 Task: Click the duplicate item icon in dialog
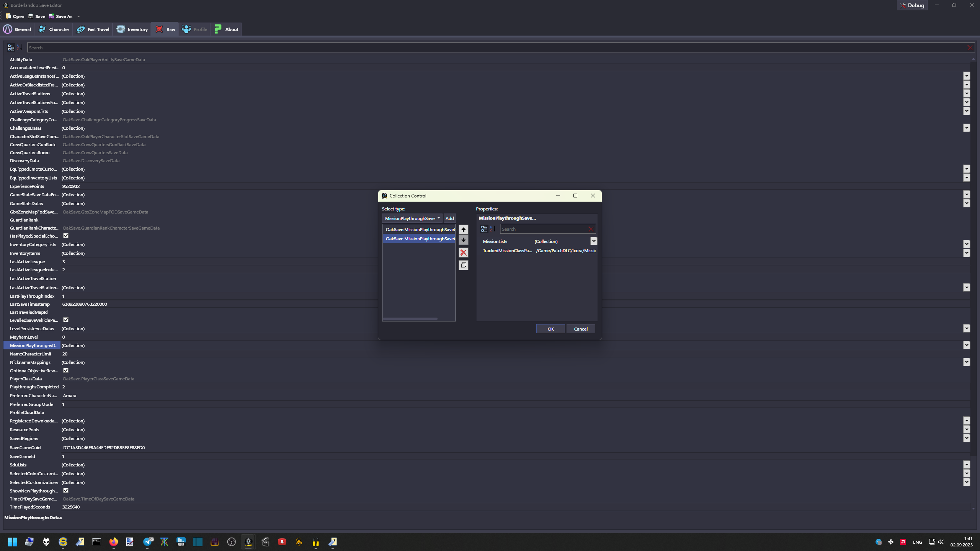click(463, 265)
